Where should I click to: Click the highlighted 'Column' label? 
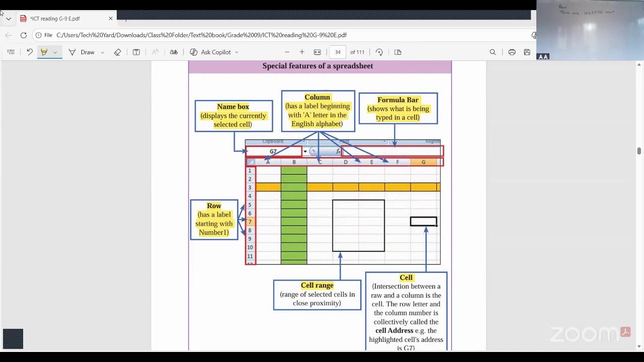click(317, 97)
